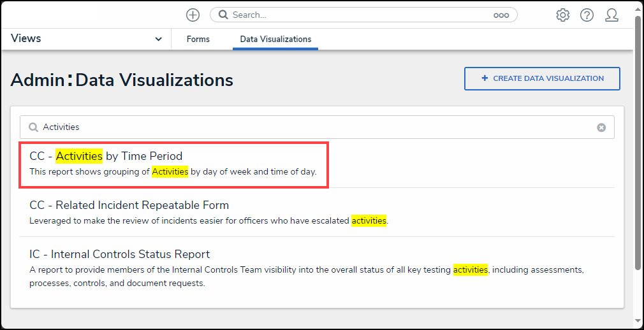Expand the Views dropdown

158,39
